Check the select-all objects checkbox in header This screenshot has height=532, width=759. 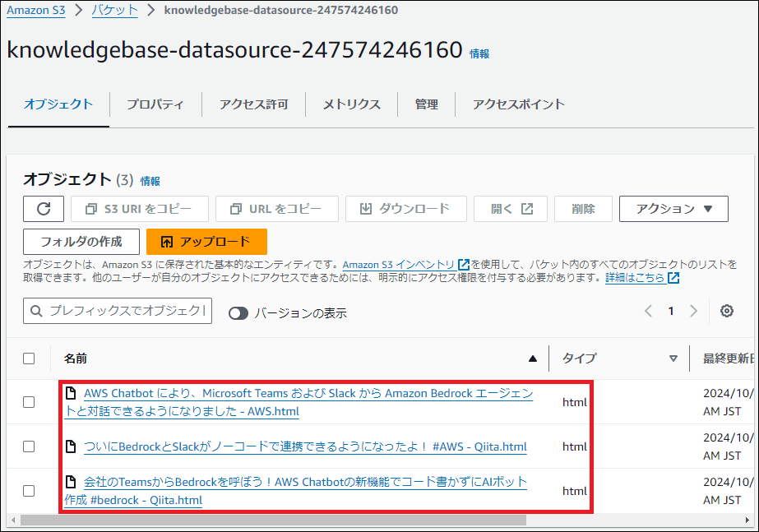(29, 359)
